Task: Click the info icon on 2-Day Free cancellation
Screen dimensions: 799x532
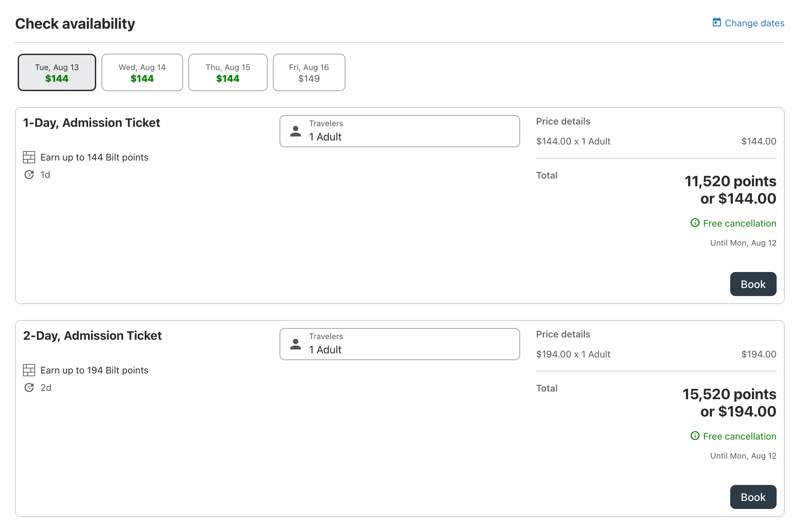Action: tap(695, 436)
